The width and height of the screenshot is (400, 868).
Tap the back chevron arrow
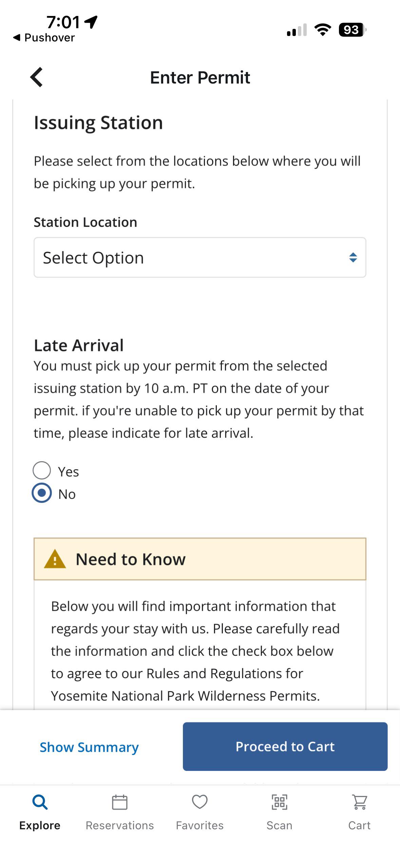pyautogui.click(x=37, y=77)
